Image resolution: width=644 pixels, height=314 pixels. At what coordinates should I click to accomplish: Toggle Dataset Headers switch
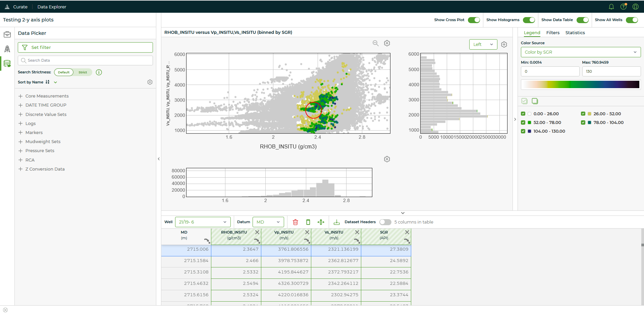tap(385, 222)
